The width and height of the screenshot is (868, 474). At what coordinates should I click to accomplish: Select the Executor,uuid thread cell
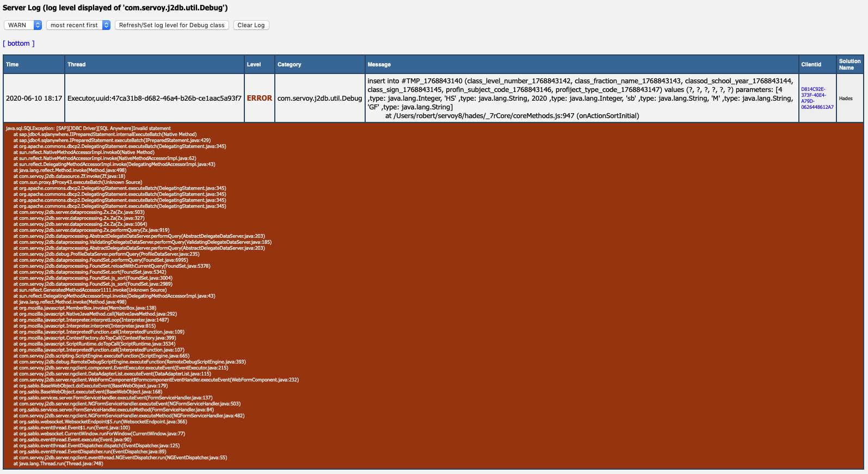point(155,99)
